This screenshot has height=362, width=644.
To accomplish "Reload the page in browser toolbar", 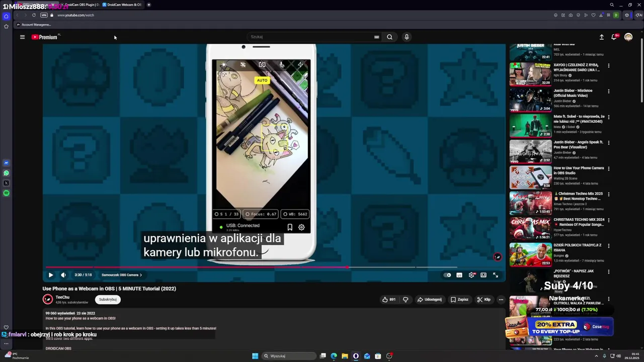I will 34,15.
